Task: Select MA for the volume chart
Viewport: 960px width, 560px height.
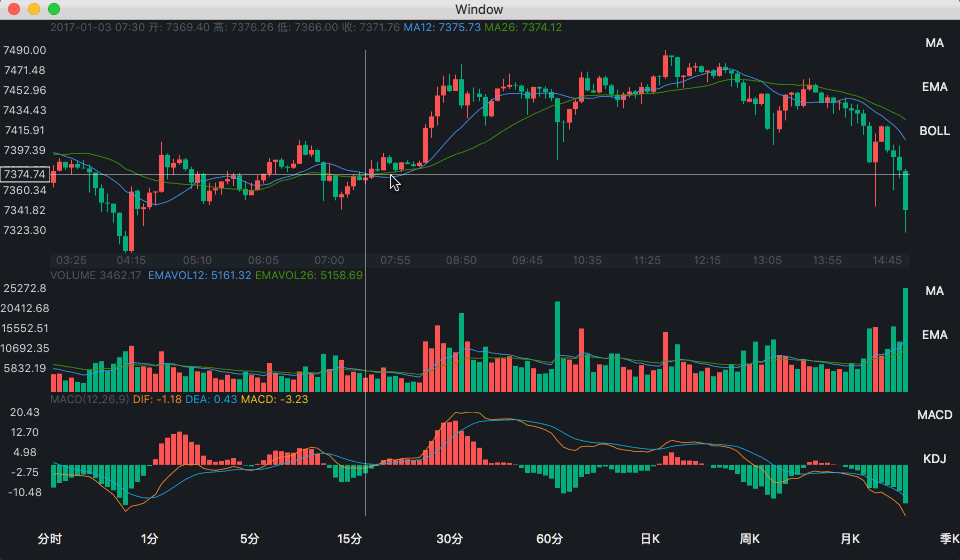Action: 934,291
